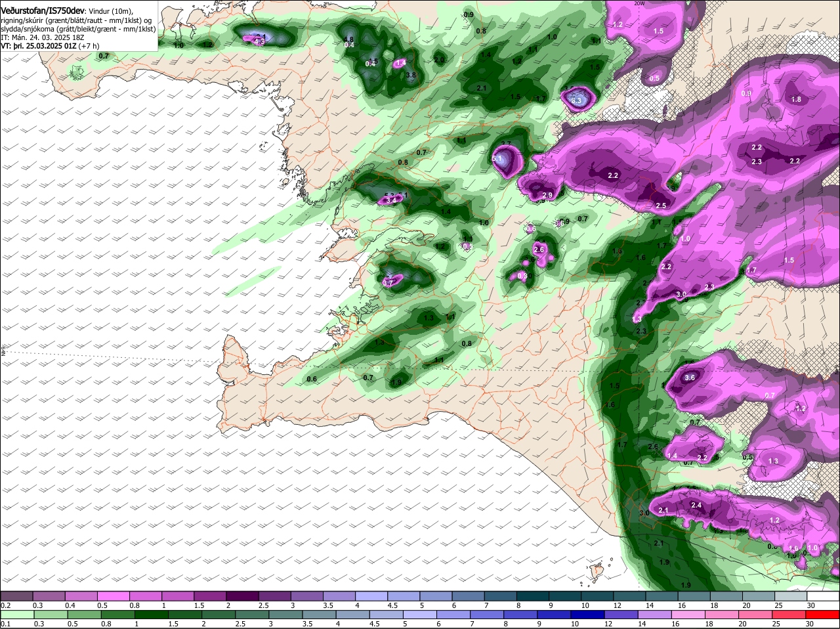Click the rain legend swatch labeled 25
Screen dimensions: 840x629
click(x=788, y=615)
